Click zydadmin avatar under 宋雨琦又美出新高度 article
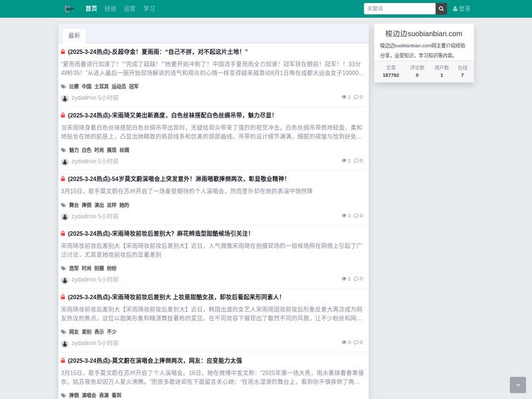 pos(65,162)
